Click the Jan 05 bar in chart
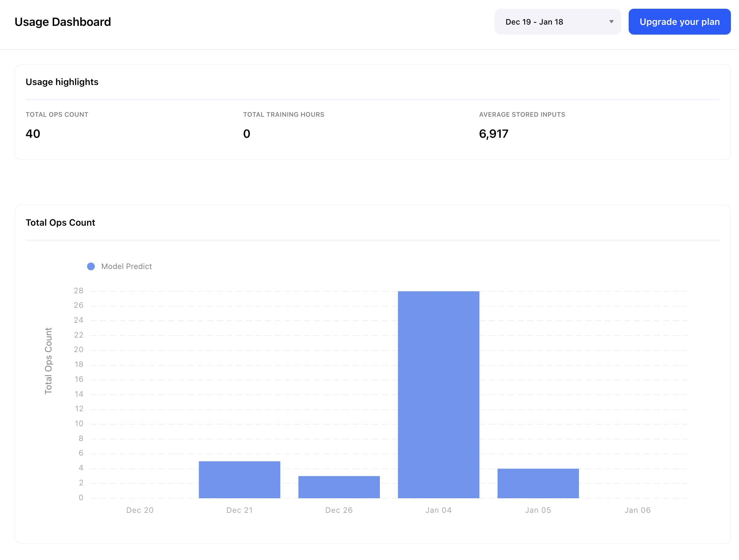The image size is (739, 560). [x=538, y=483]
